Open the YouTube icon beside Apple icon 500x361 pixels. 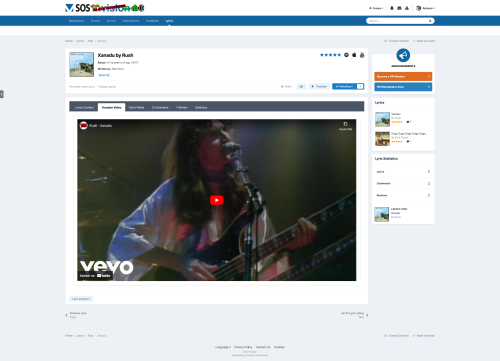click(x=362, y=55)
